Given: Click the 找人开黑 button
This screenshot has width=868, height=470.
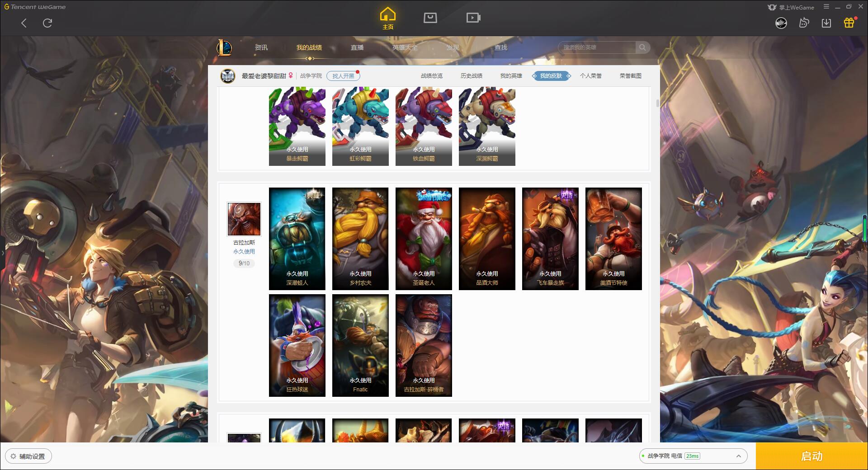Looking at the screenshot, I should [343, 76].
